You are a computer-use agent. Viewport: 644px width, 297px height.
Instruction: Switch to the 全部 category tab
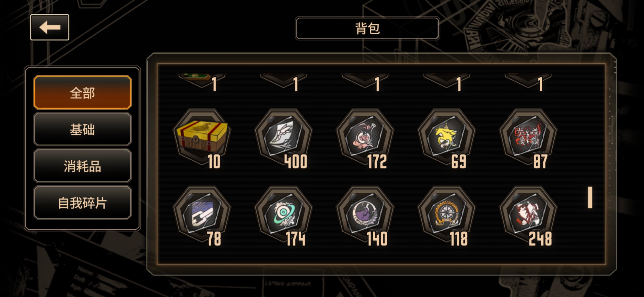[83, 93]
